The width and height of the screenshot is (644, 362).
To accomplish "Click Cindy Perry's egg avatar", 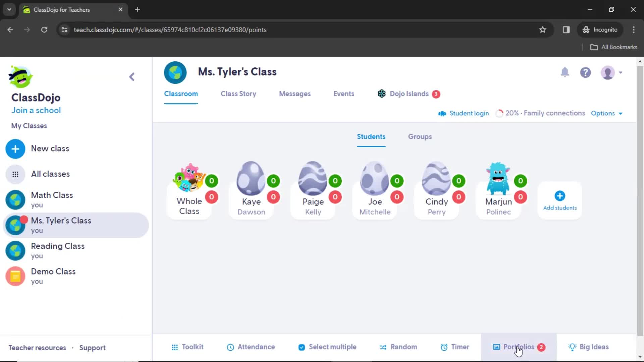I will 436,178.
